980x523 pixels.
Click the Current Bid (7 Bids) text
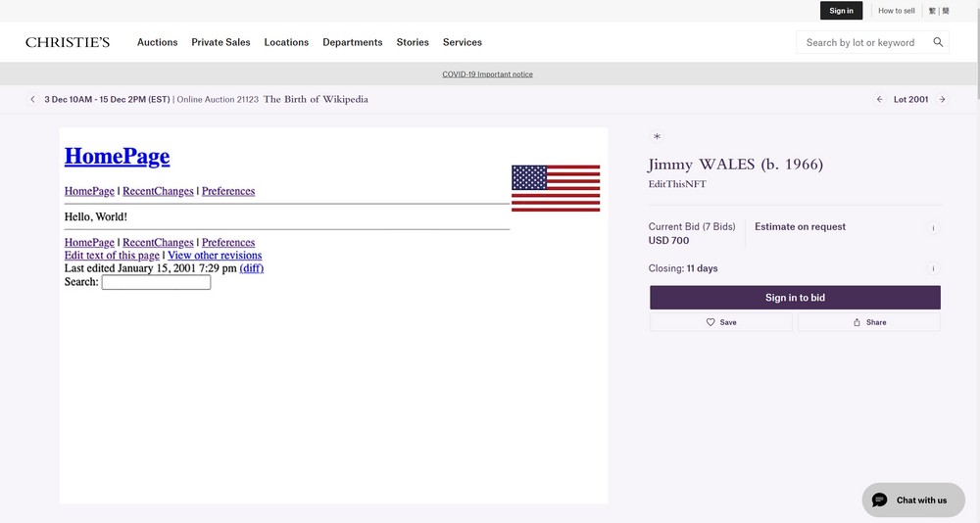pos(692,227)
